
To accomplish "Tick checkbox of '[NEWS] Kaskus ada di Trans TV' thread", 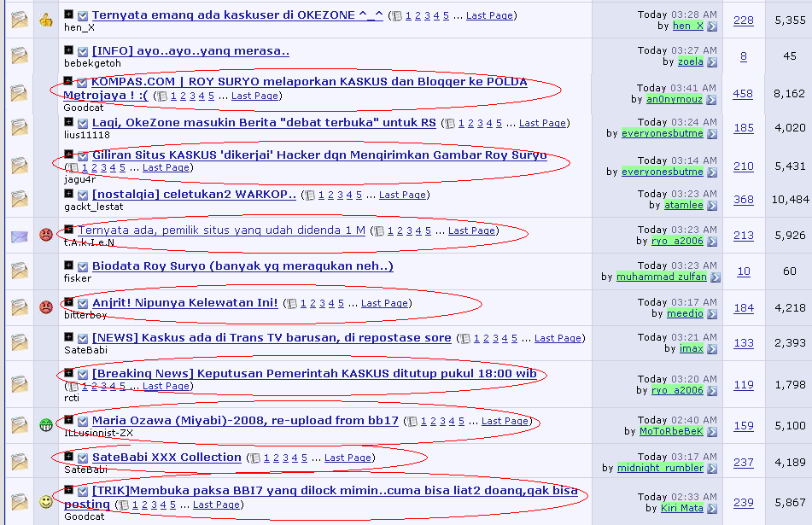I will [x=83, y=339].
